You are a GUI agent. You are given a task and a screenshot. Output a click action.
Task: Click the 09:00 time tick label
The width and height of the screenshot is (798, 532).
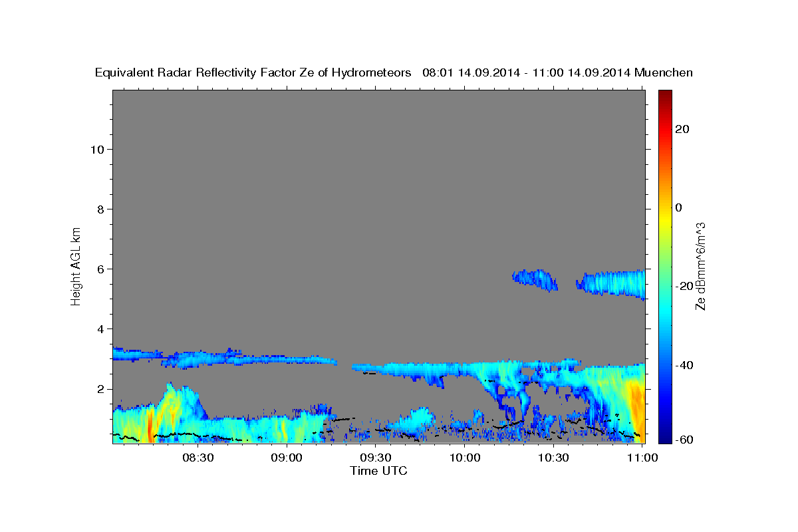pyautogui.click(x=288, y=458)
